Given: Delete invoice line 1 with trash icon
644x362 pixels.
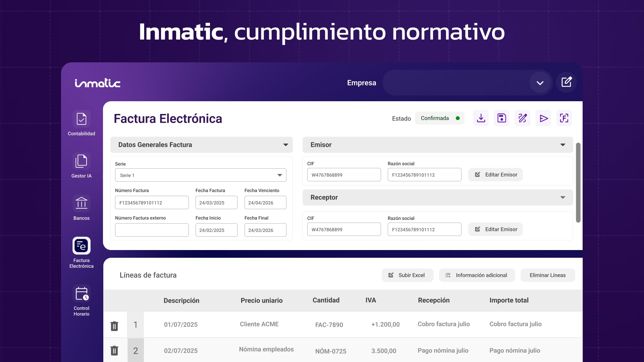Looking at the screenshot, I should pyautogui.click(x=114, y=325).
